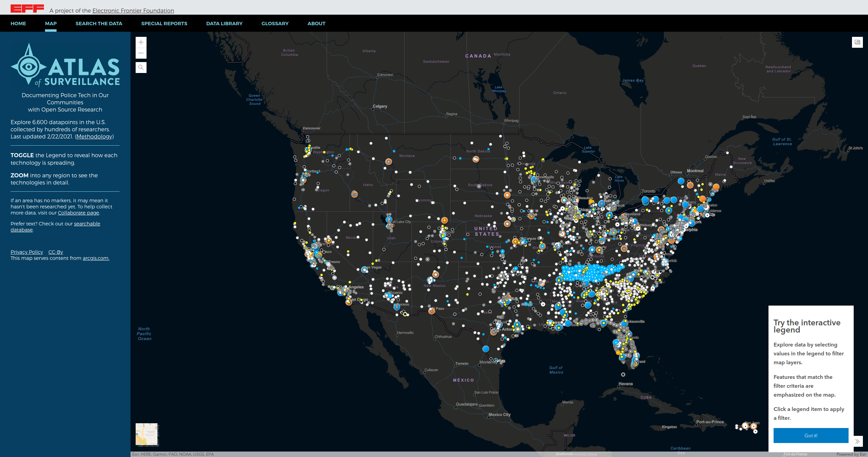Click the basemap image icon top right
The image size is (868, 457).
pyautogui.click(x=857, y=42)
